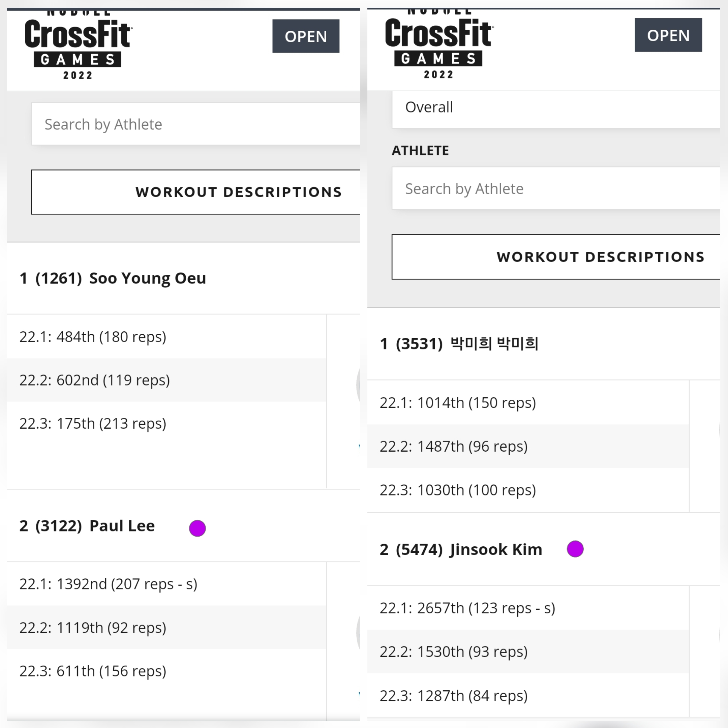Expand Jinsook Kim athlete row
Screen dimensions: 728x728
click(543, 549)
